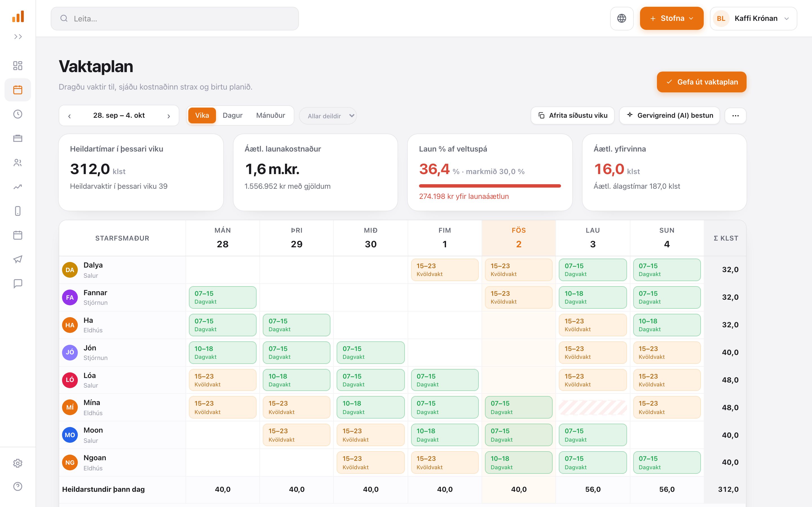Image resolution: width=812 pixels, height=507 pixels.
Task: Open the employees people icon in sidebar
Action: tap(18, 163)
